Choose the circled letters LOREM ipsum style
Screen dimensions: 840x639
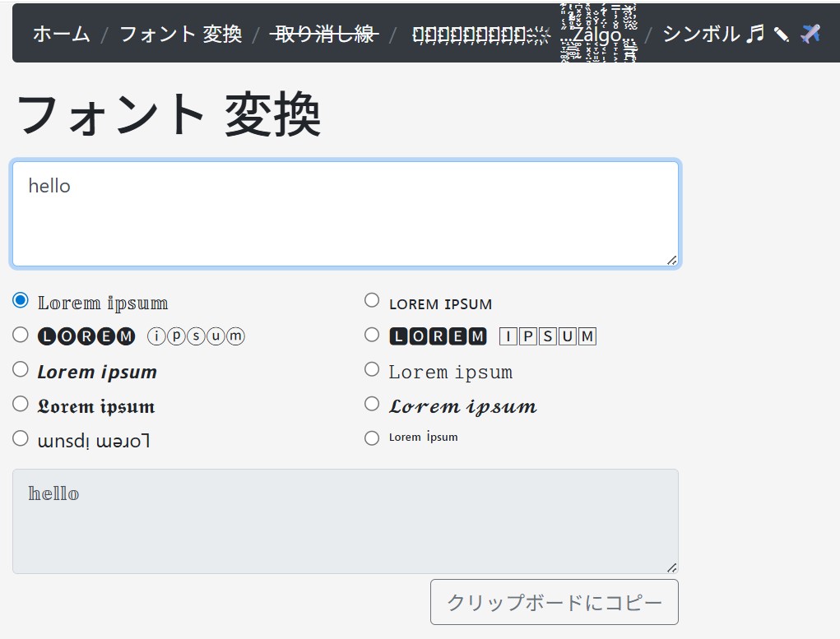click(21, 335)
